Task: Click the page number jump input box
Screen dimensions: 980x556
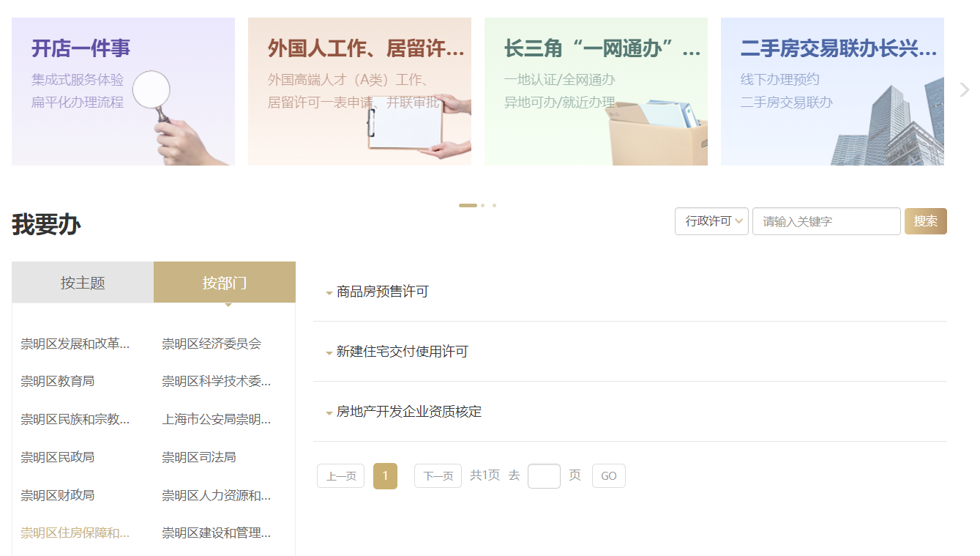Action: (544, 476)
